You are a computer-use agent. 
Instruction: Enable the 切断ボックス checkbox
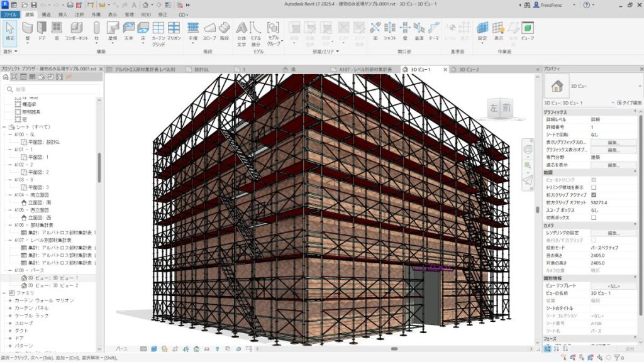pos(593,217)
